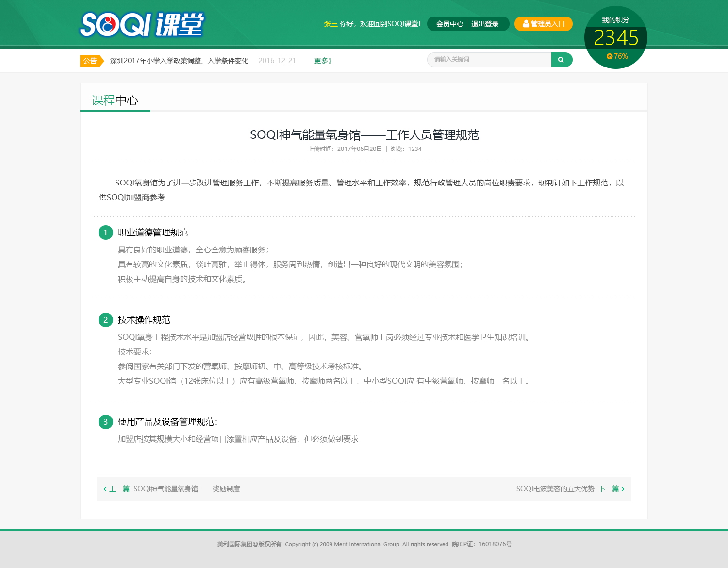Click the 上一篇 label
This screenshot has width=728, height=568.
[x=119, y=489]
